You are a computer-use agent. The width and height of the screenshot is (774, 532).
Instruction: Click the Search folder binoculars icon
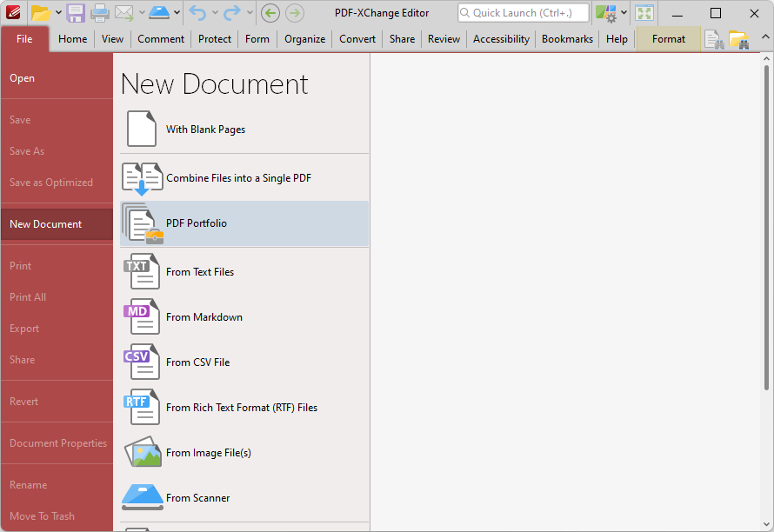coord(739,39)
